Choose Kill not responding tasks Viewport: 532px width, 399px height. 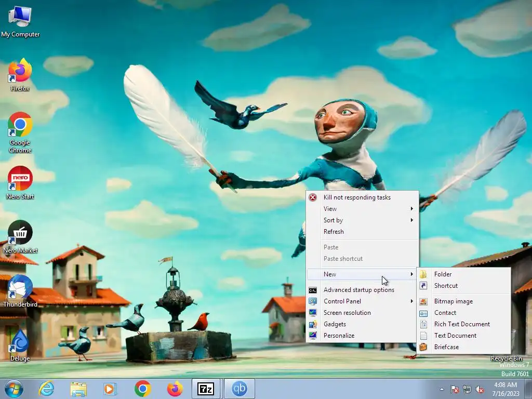(362, 197)
